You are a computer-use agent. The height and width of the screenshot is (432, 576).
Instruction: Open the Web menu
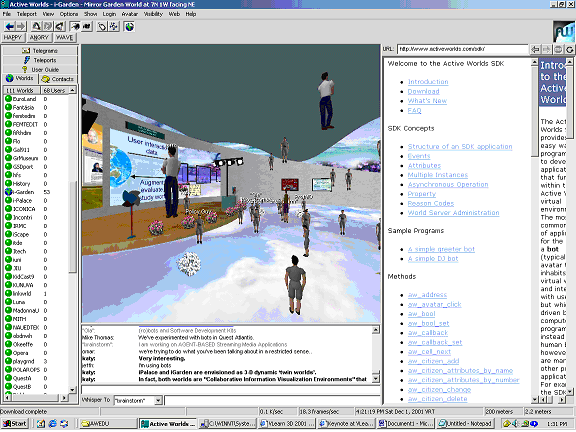coord(174,14)
